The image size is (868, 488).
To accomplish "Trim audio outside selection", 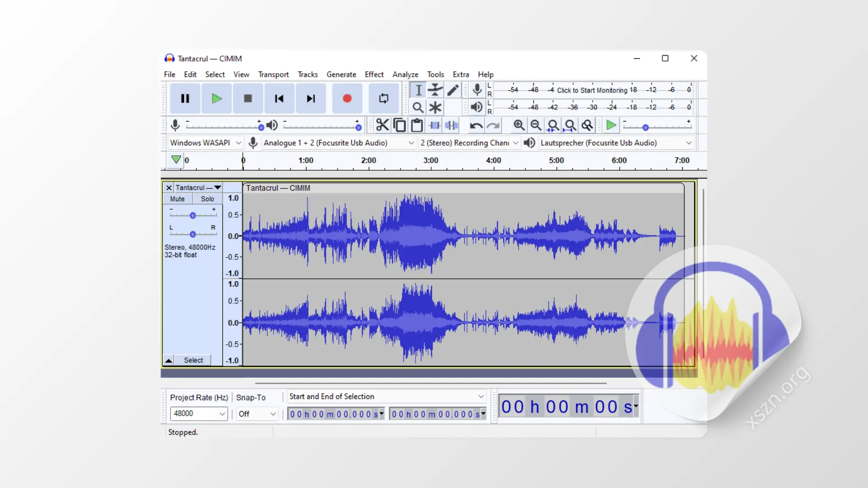I will 434,125.
